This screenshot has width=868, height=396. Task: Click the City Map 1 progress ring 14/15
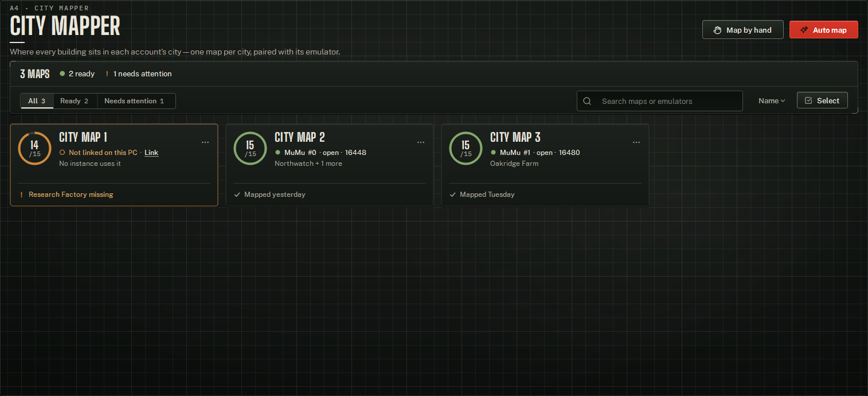pyautogui.click(x=35, y=148)
